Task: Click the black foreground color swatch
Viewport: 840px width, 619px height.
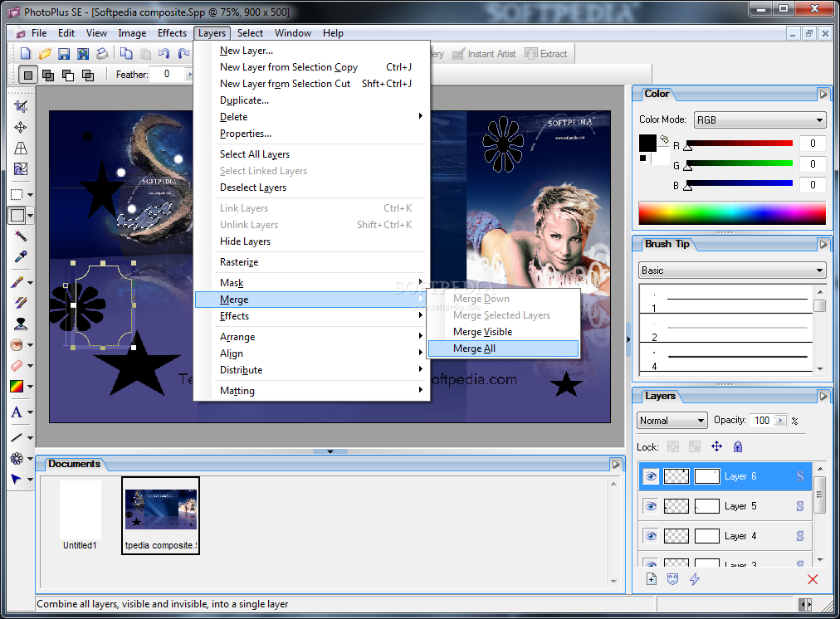Action: click(x=647, y=143)
